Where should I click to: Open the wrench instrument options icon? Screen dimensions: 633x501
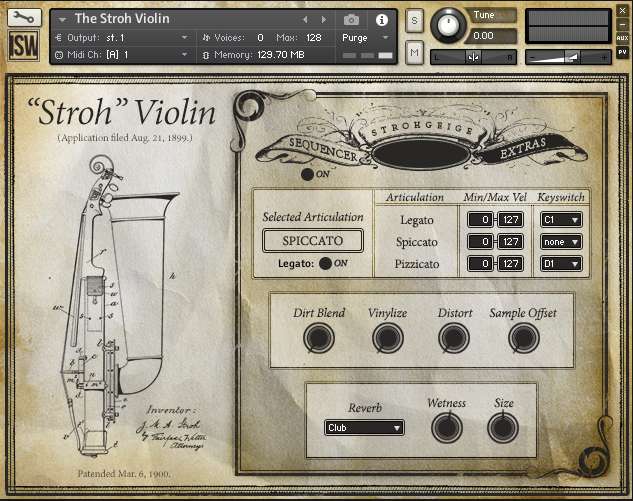click(x=24, y=17)
